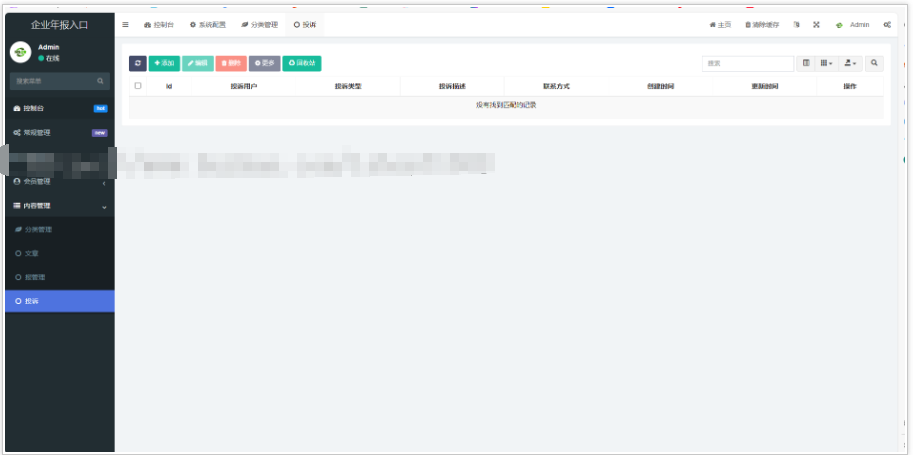The height and width of the screenshot is (455, 913).
Task: Click the green 添加 button
Action: 164,63
